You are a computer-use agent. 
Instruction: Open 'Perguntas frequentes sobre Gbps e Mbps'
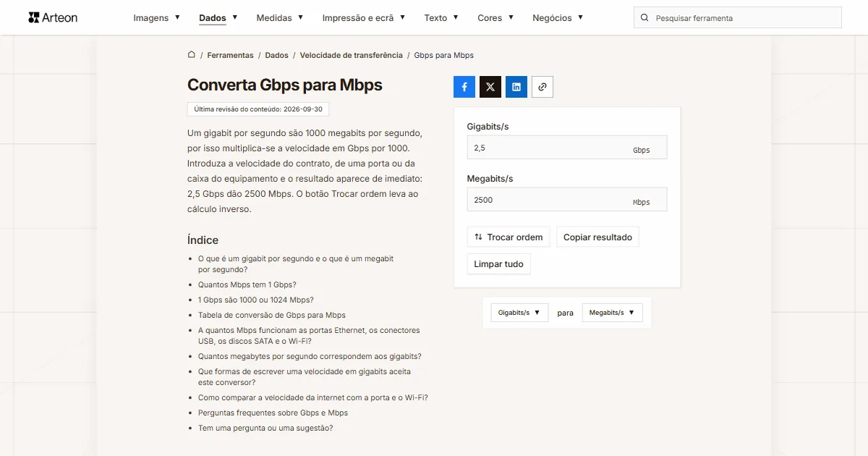point(273,413)
